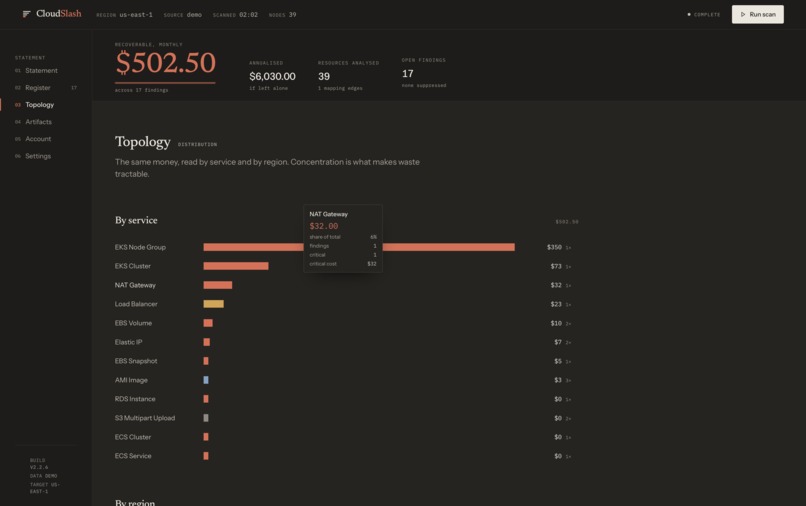Click the resources analysed count 39

tap(324, 76)
